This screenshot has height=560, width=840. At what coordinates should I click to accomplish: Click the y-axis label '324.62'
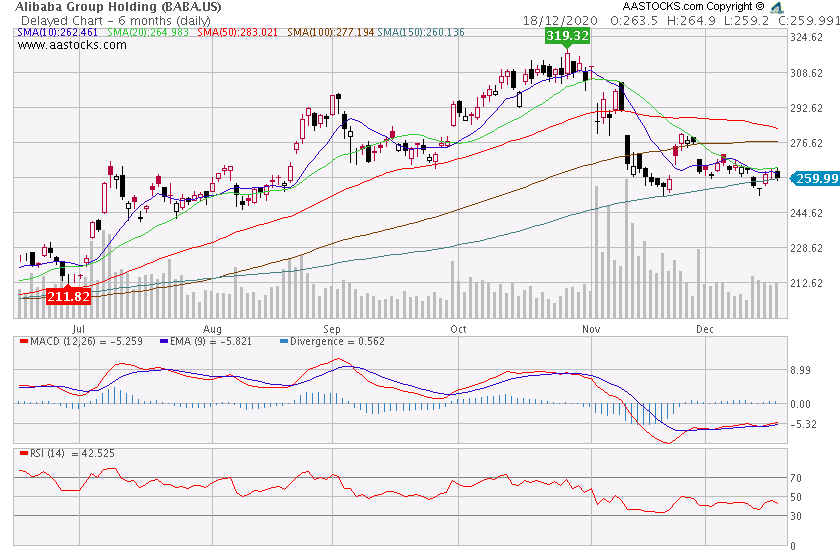(x=806, y=38)
